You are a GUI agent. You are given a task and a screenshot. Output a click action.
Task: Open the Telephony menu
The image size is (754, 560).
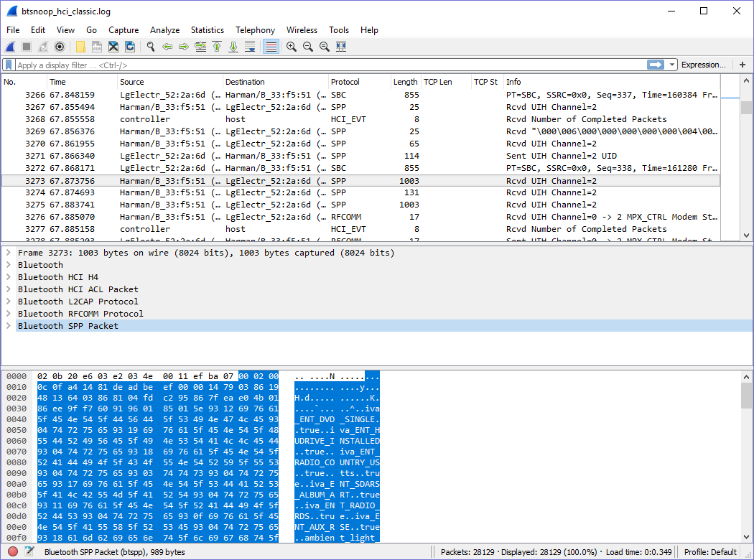click(255, 30)
